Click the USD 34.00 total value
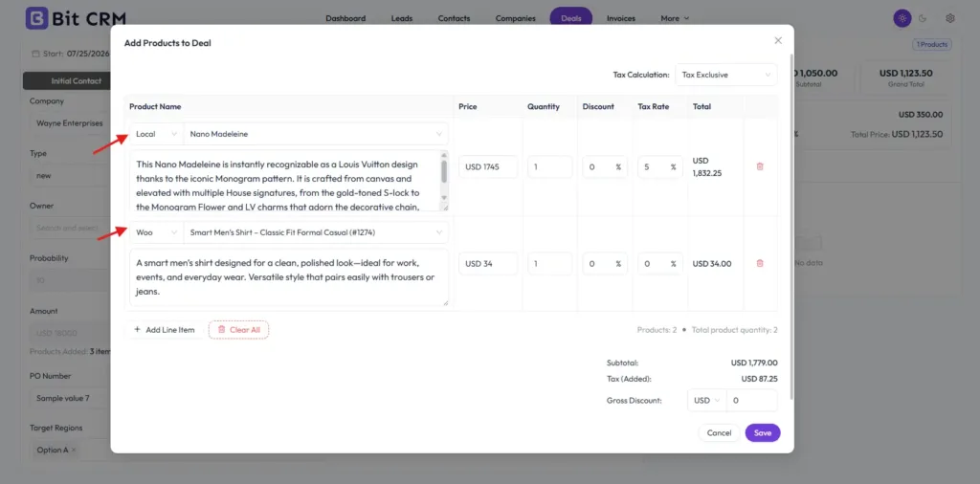This screenshot has width=980, height=484. click(712, 264)
